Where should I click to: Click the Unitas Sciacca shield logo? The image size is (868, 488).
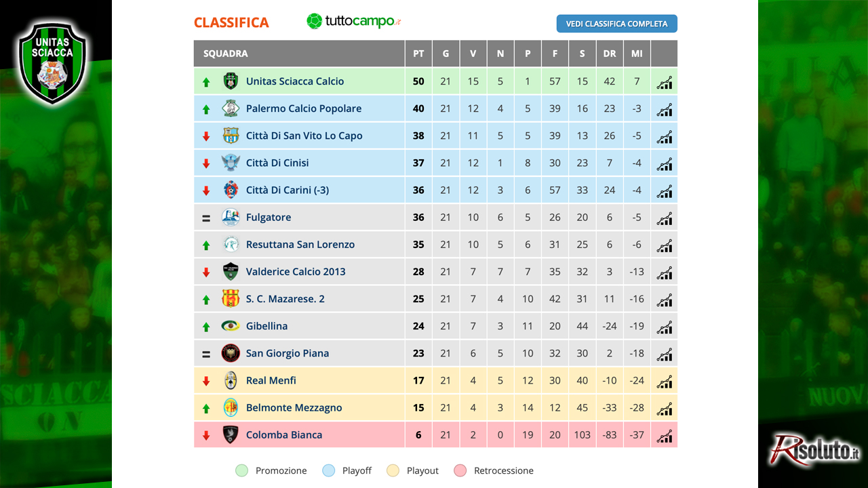click(53, 62)
